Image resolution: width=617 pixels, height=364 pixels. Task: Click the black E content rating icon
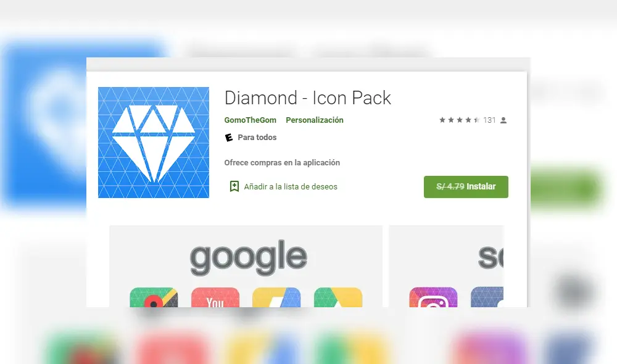229,138
